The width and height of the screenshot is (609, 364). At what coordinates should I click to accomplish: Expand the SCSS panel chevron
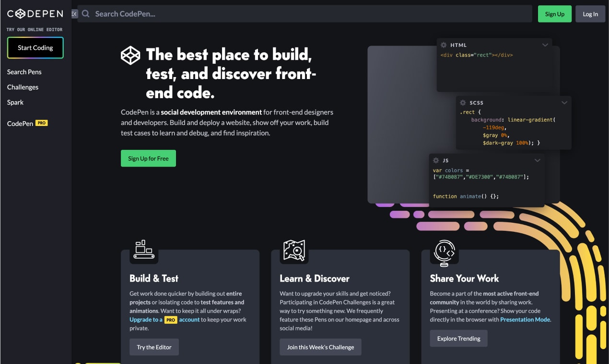click(564, 102)
